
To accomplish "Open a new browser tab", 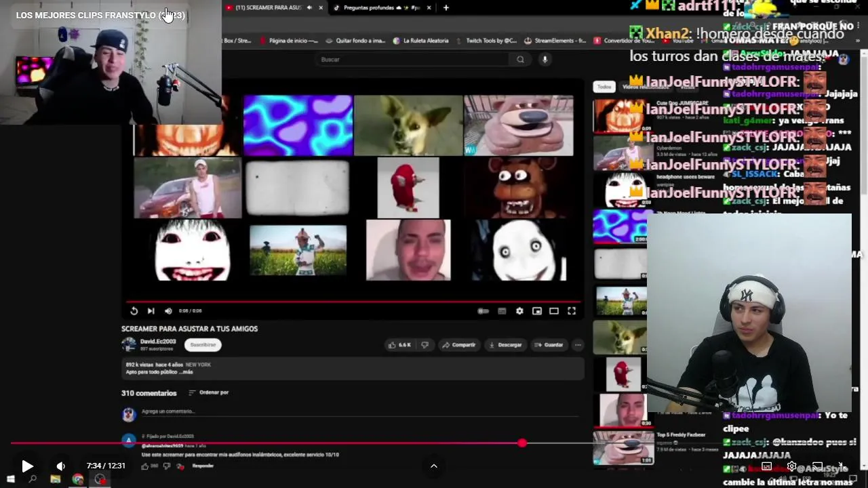I will tap(446, 7).
